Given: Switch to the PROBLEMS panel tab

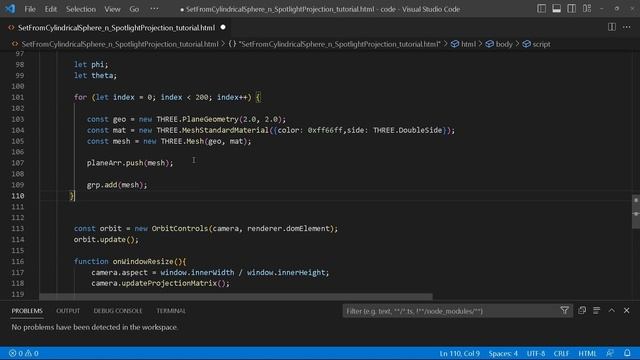Looking at the screenshot, I should pyautogui.click(x=27, y=311).
